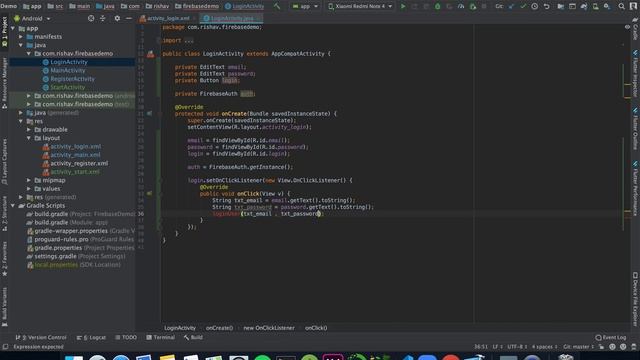Click the Stop square icon in toolbar
The width and height of the screenshot is (640, 360).
[484, 6]
